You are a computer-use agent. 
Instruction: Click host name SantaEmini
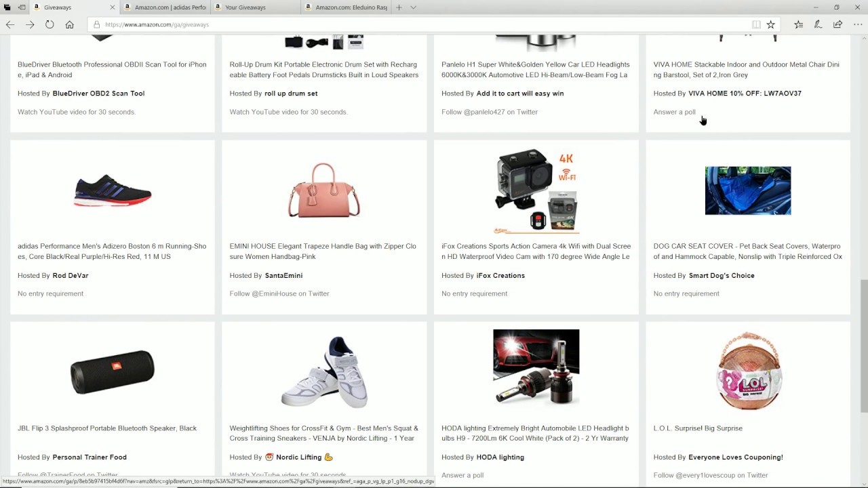[x=283, y=276]
